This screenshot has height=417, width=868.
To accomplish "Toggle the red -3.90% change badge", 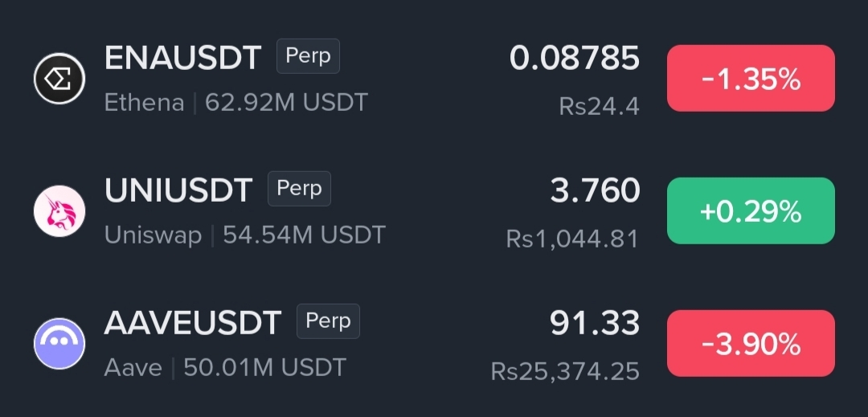I will (751, 343).
